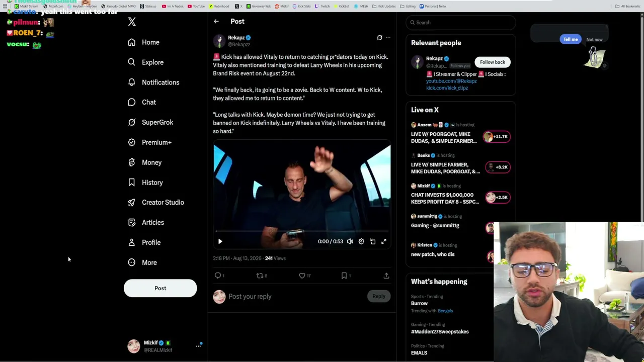
Task: Click the Not now button
Action: 594,40
